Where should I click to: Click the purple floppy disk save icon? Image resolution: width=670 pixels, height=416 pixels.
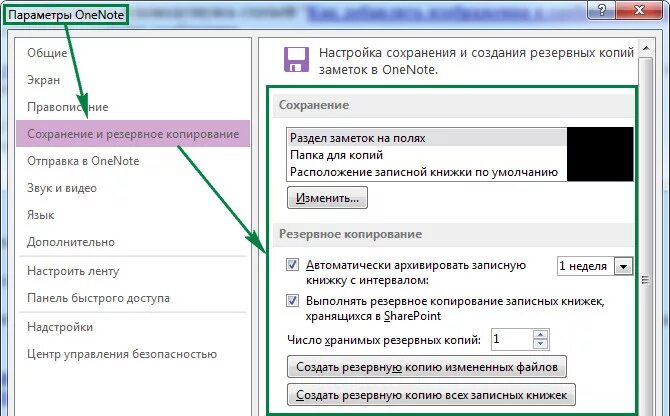coord(297,60)
